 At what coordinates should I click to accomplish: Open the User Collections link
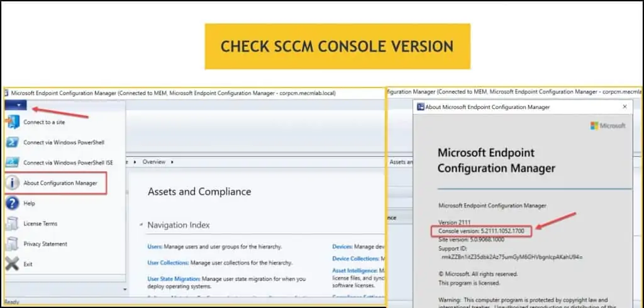(x=168, y=263)
